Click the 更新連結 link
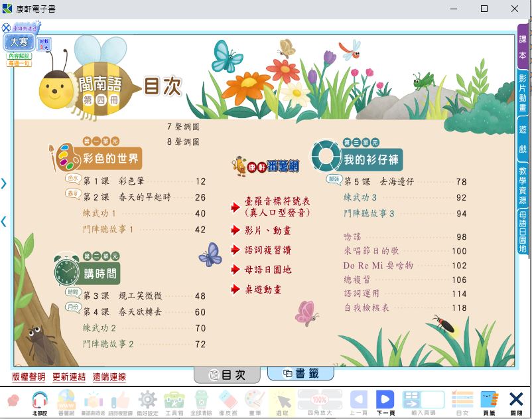Viewport: 532px width, 419px height. [69, 377]
